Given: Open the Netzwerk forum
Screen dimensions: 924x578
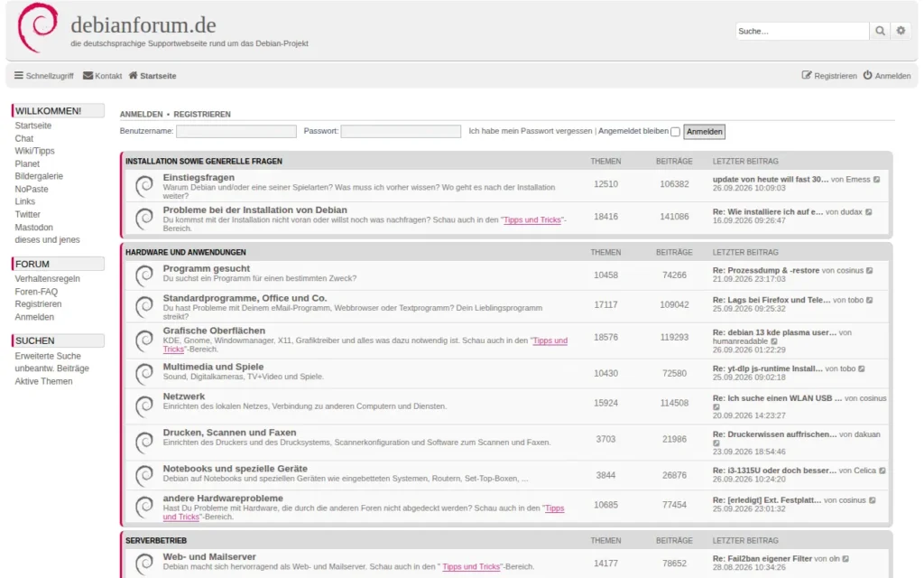Looking at the screenshot, I should [x=184, y=396].
